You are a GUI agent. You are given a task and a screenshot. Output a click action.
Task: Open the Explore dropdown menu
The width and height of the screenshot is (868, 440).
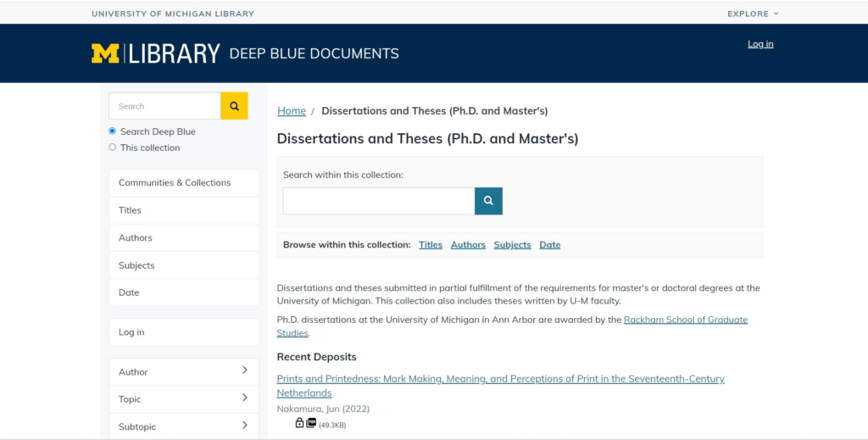pyautogui.click(x=753, y=14)
